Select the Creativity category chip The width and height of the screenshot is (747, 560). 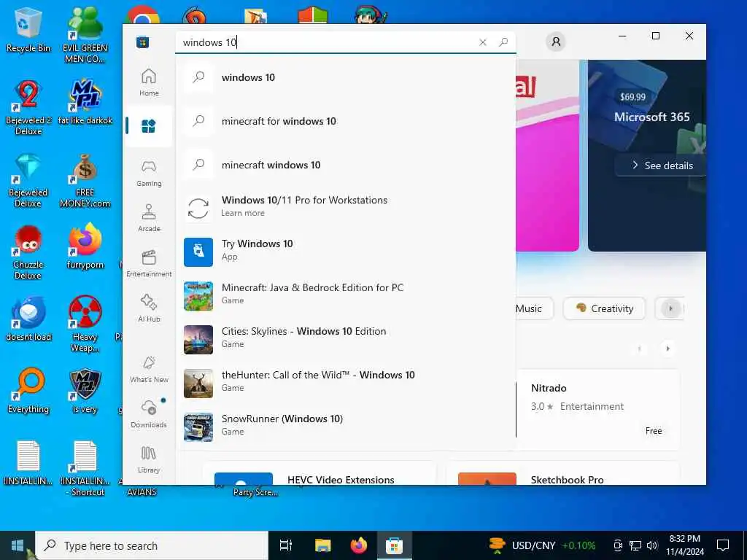pyautogui.click(x=604, y=308)
